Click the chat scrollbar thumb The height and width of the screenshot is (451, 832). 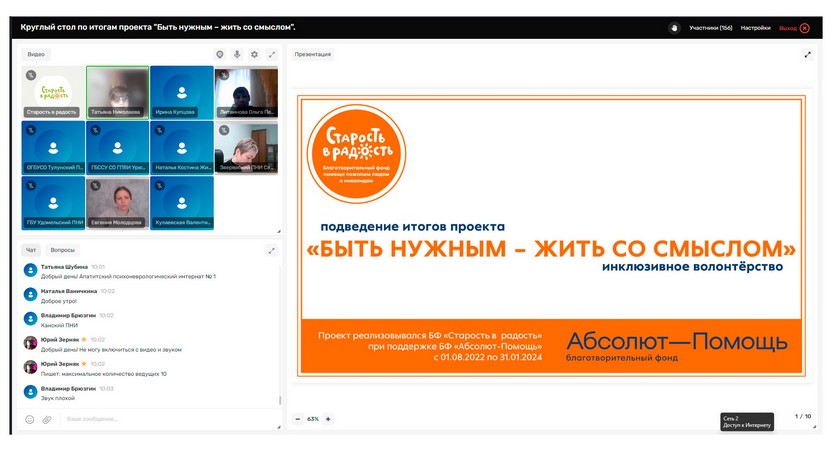coord(280,400)
